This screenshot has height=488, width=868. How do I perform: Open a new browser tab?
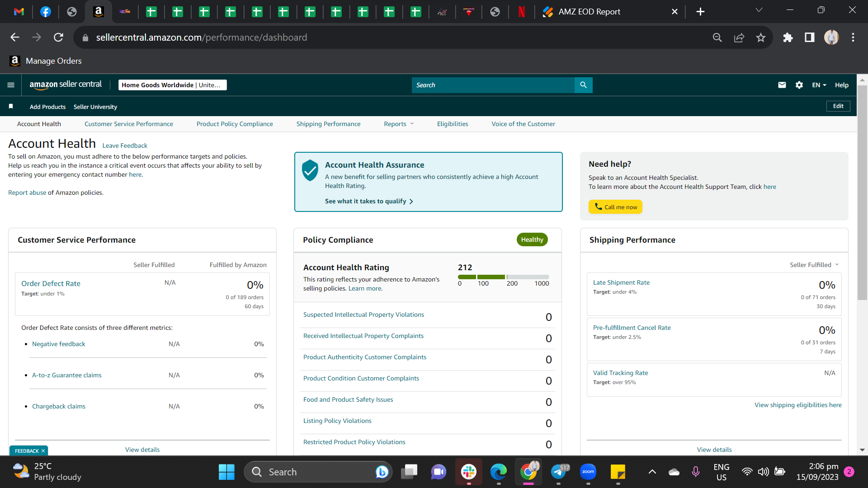point(700,12)
